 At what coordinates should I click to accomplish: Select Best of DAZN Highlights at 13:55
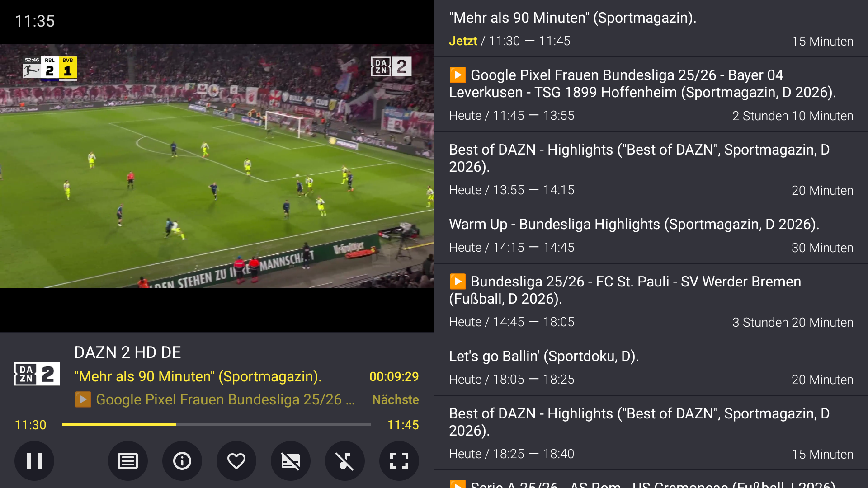651,169
